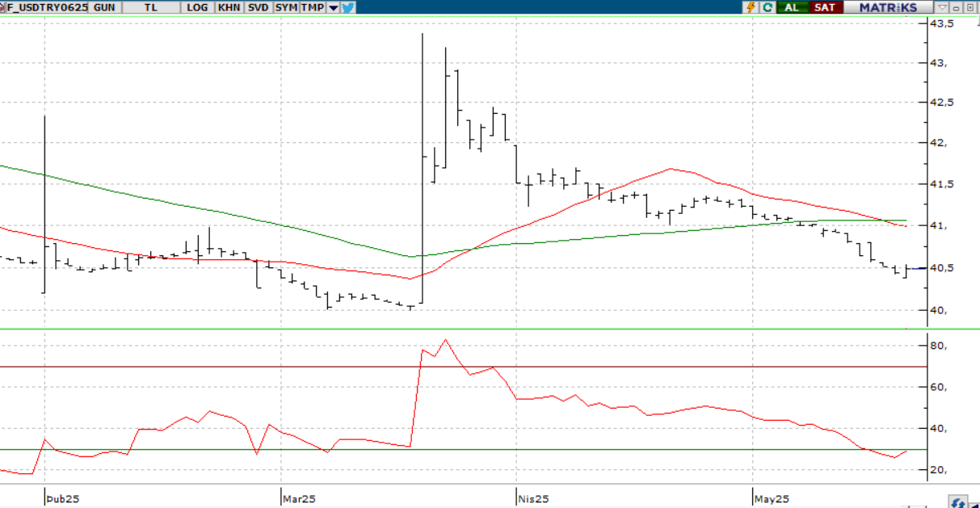This screenshot has height=508, width=980.
Task: Click the SYM toolbar button
Action: tap(286, 7)
